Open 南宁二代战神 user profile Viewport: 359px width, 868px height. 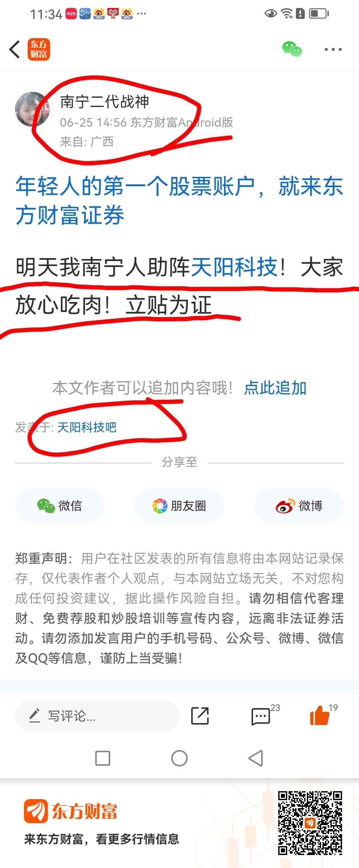point(104,102)
